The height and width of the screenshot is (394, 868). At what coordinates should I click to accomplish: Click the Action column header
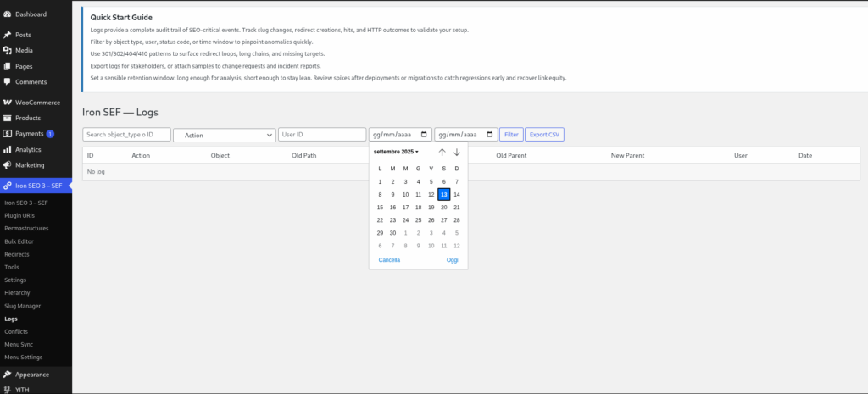pyautogui.click(x=141, y=156)
